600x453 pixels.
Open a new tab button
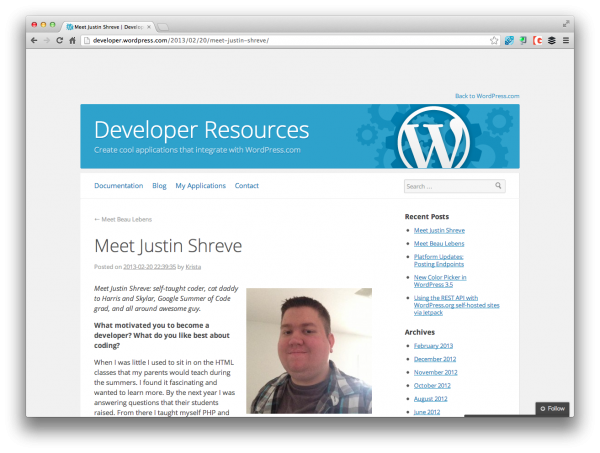(163, 27)
